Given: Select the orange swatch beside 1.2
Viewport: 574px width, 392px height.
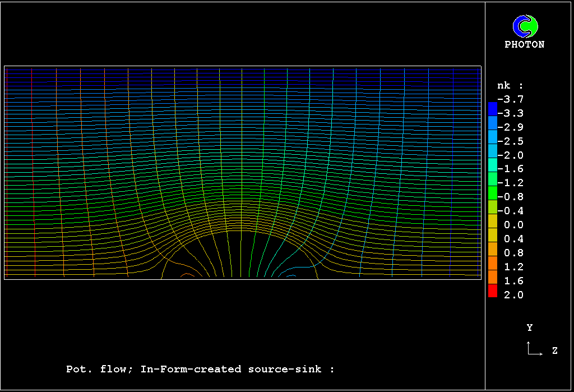Looking at the screenshot, I should tap(493, 262).
